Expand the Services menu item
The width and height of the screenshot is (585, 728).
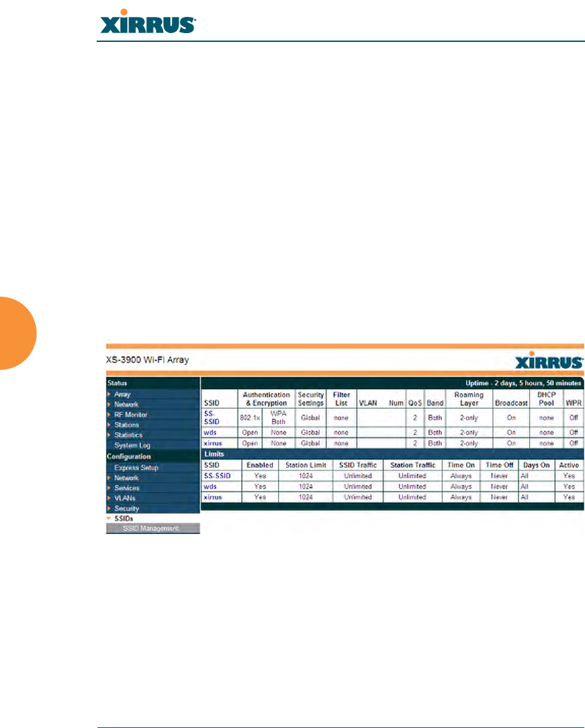pyautogui.click(x=127, y=488)
